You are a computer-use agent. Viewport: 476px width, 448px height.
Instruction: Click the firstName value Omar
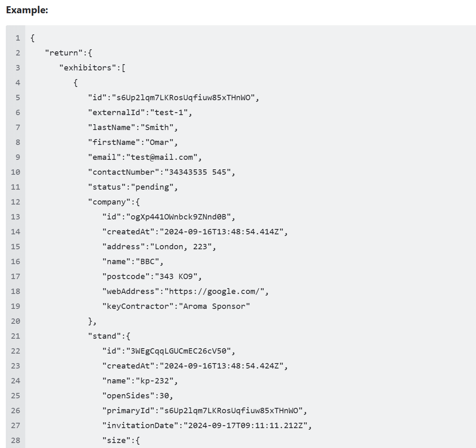click(x=159, y=142)
